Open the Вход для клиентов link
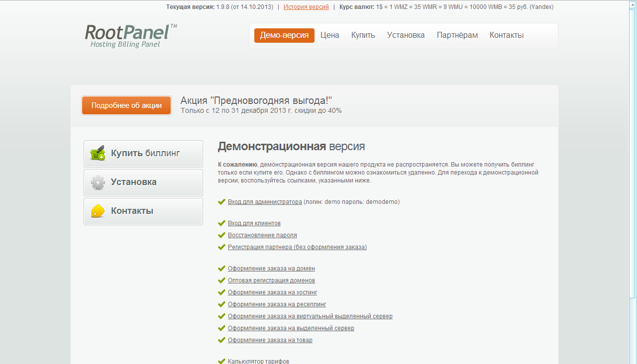Image resolution: width=637 pixels, height=364 pixels. point(254,223)
